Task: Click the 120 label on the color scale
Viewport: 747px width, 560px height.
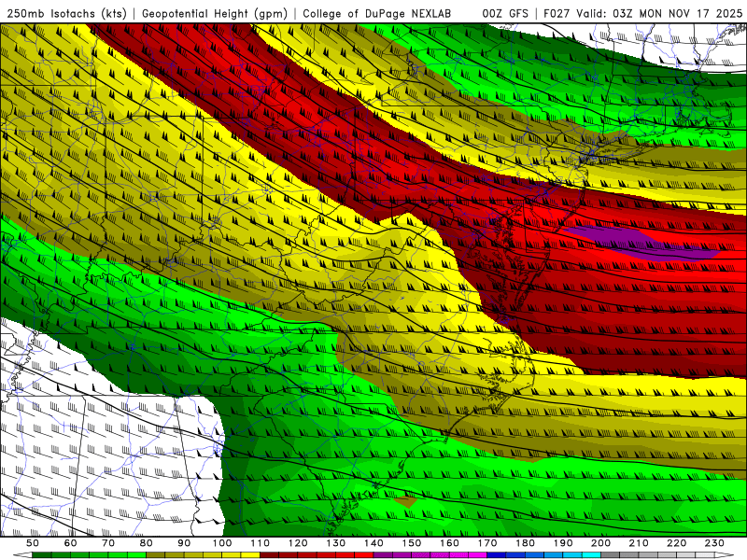Action: click(298, 543)
